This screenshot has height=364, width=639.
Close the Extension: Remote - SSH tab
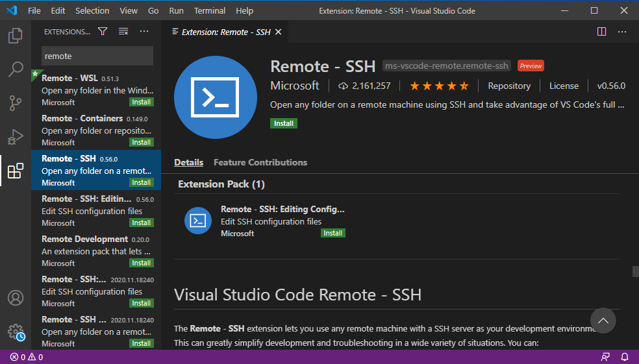[x=279, y=32]
